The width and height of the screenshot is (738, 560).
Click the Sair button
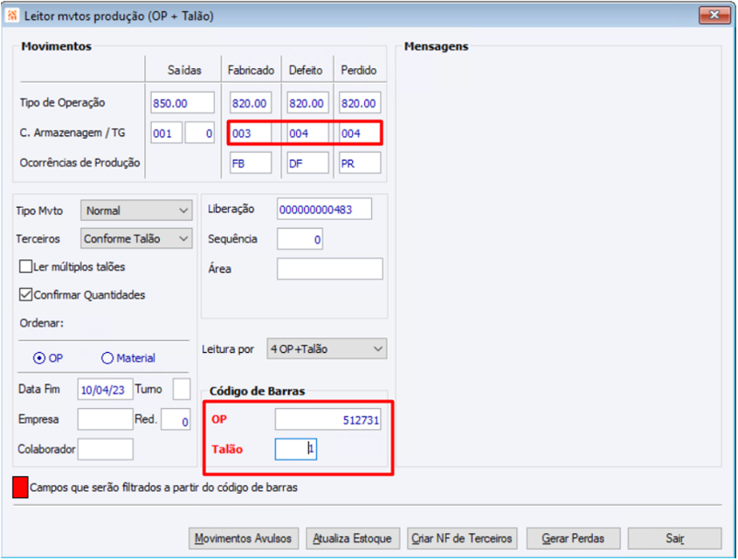pos(674,538)
